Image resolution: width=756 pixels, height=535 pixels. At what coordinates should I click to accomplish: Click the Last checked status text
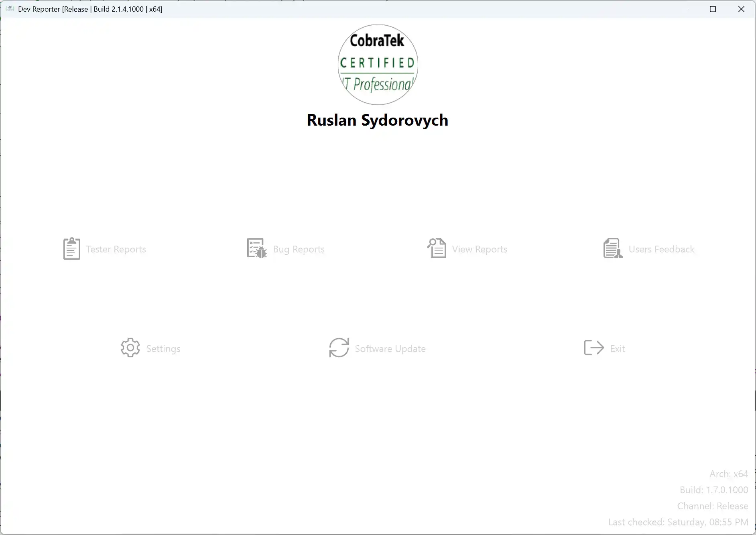[678, 522]
